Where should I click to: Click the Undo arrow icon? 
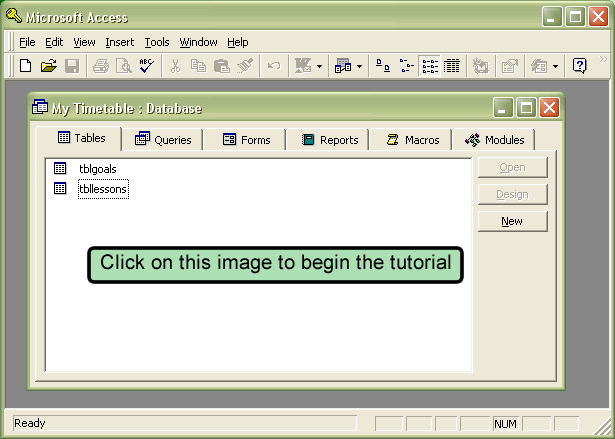click(274, 66)
